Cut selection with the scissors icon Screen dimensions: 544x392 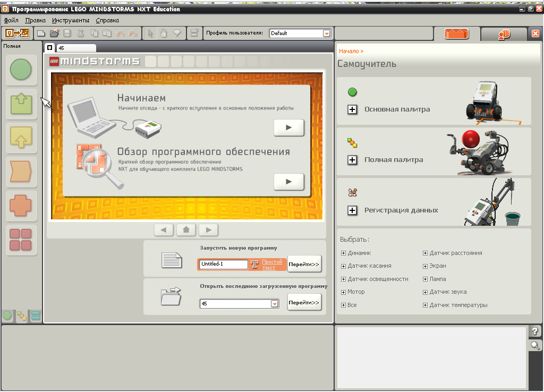(81, 33)
